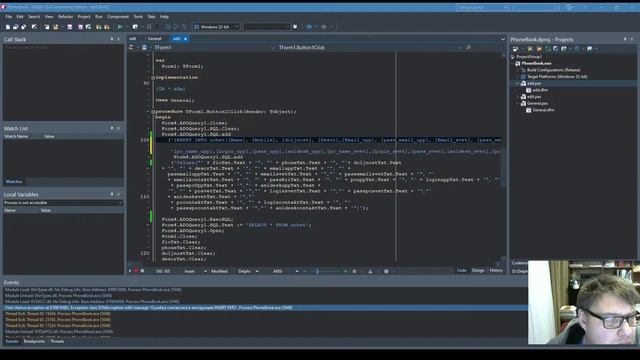Select the Target Platforms tree item
Viewport: 640px width, 360px height.
point(557,77)
